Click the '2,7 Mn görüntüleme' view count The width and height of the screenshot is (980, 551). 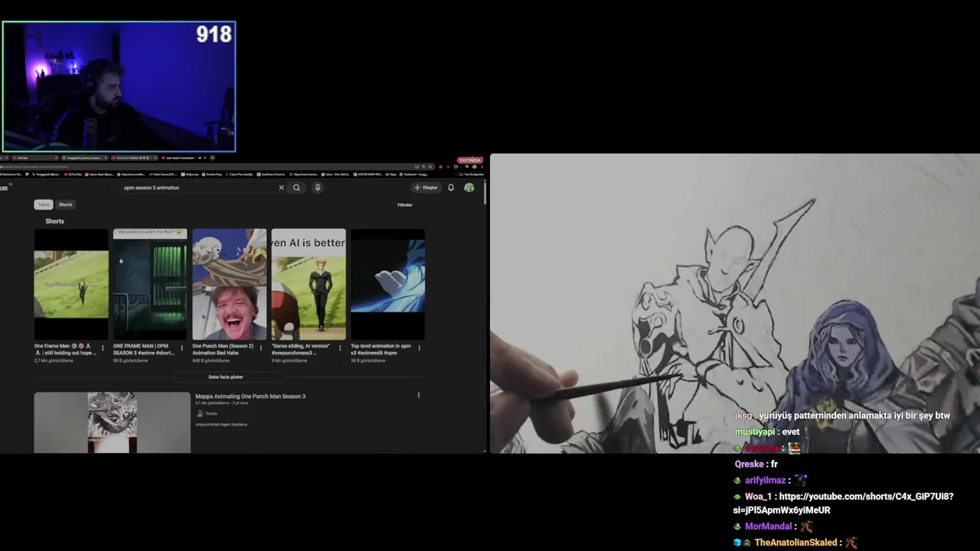54,360
